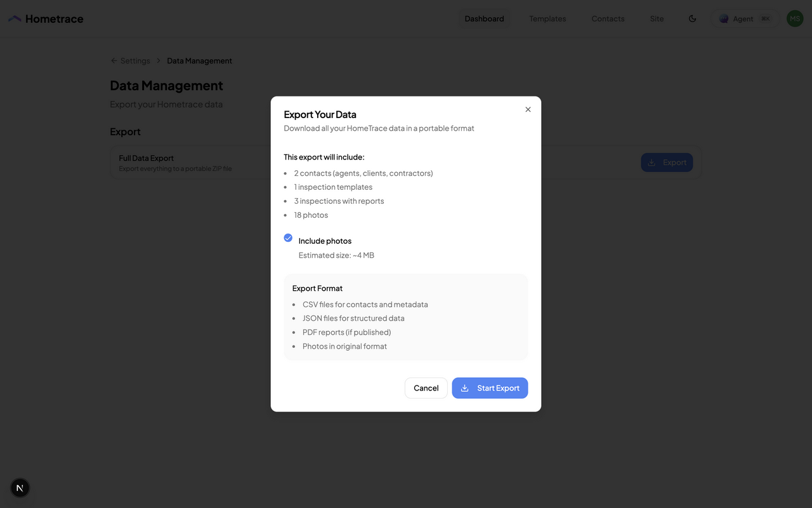Go back to Settings breadcrumb

(x=130, y=61)
